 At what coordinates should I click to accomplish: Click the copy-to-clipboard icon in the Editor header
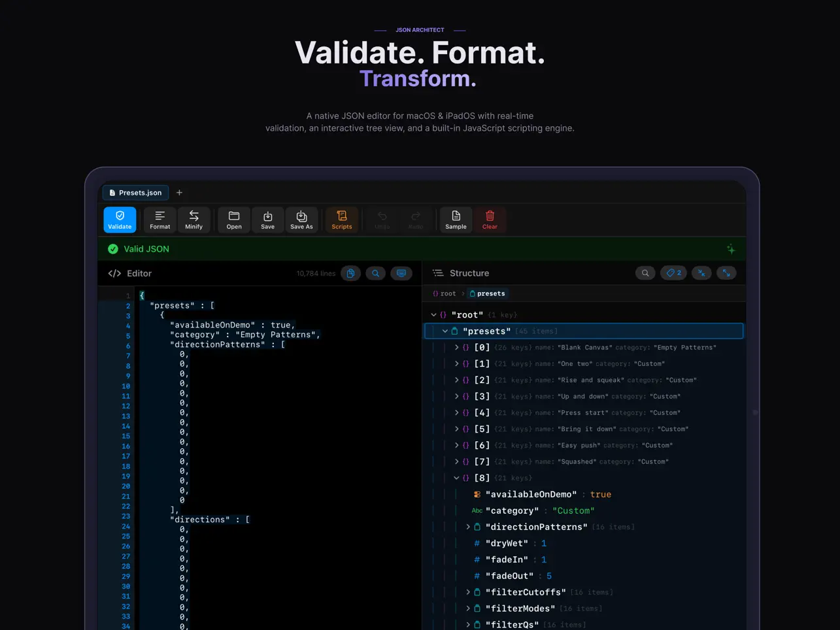350,273
